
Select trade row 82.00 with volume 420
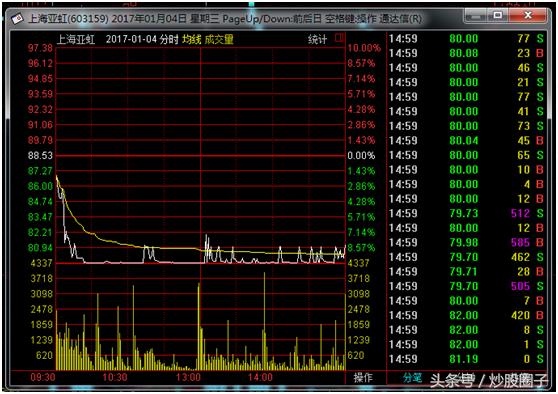click(x=466, y=315)
